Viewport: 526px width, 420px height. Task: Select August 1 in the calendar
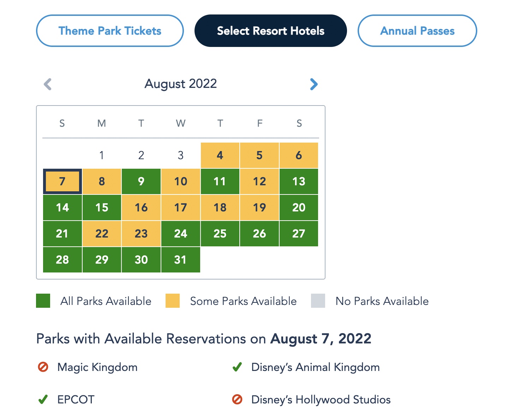pyautogui.click(x=102, y=155)
